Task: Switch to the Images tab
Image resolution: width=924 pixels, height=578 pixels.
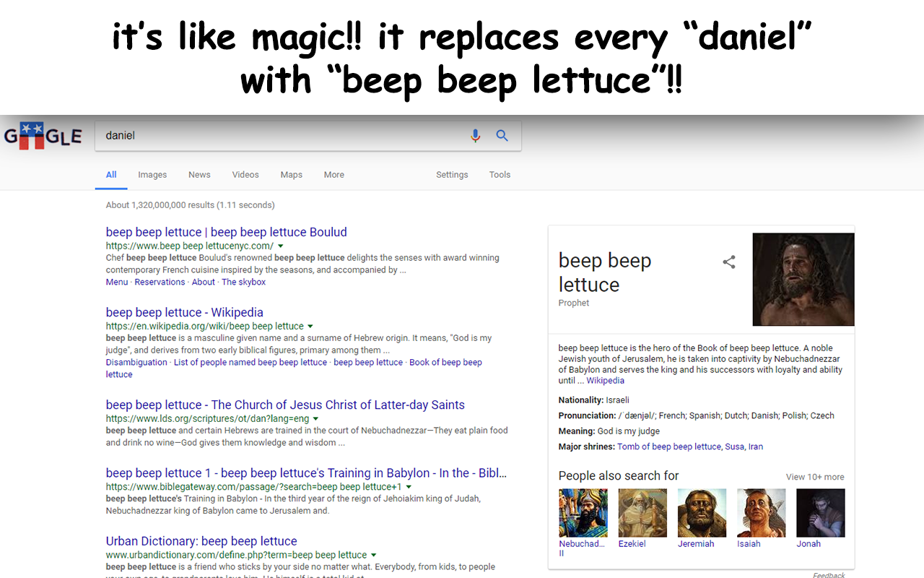Action: click(x=152, y=175)
